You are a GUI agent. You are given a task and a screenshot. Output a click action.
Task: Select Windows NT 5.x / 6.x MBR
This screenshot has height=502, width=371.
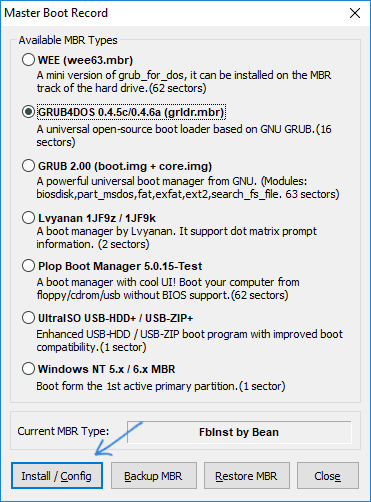(x=28, y=369)
